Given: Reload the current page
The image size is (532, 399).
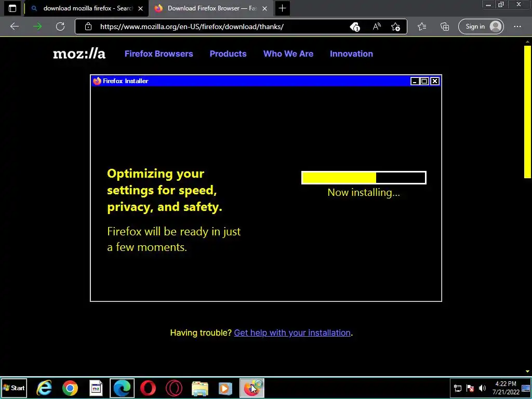Looking at the screenshot, I should point(60,26).
